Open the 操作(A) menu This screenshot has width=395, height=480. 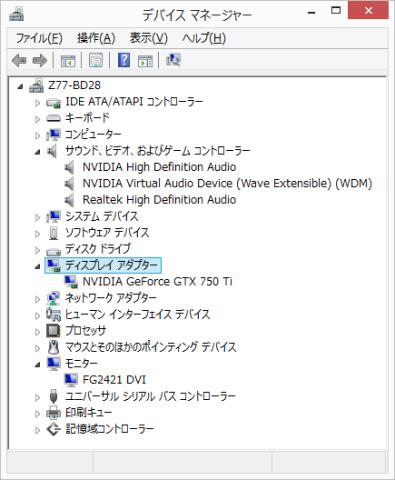coord(96,38)
